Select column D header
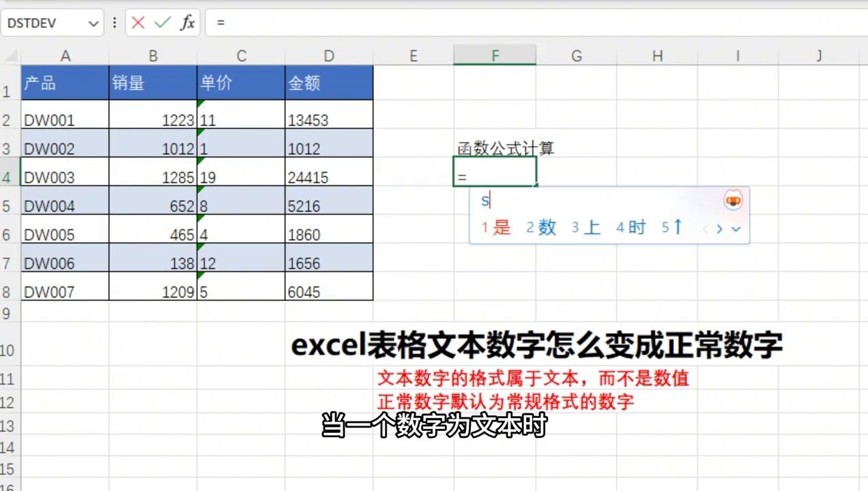Viewport: 868px width, 491px height. click(x=329, y=56)
